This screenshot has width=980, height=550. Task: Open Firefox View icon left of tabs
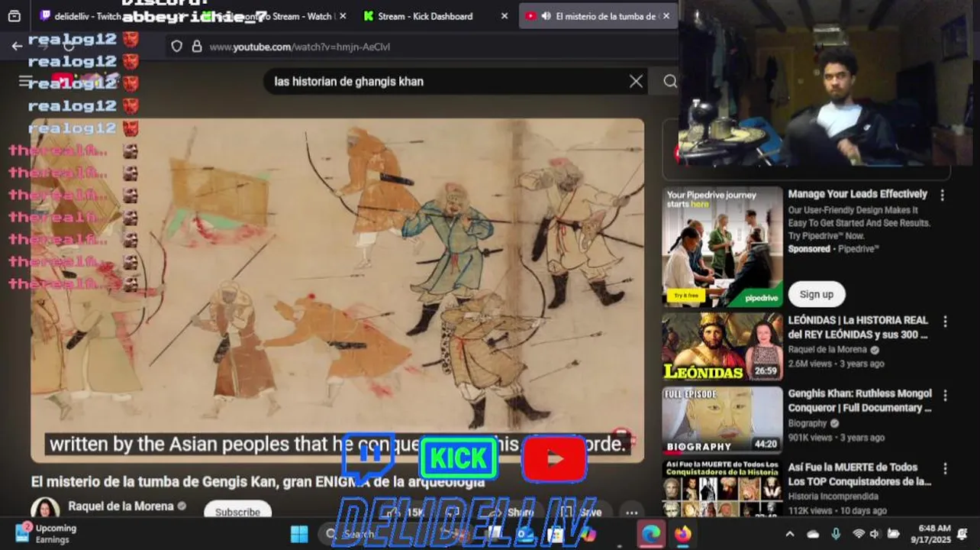point(14,16)
